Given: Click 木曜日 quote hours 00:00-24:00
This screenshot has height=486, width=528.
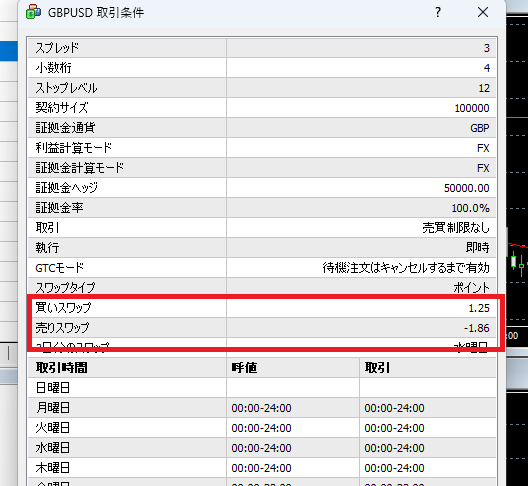Looking at the screenshot, I should pyautogui.click(x=261, y=468).
